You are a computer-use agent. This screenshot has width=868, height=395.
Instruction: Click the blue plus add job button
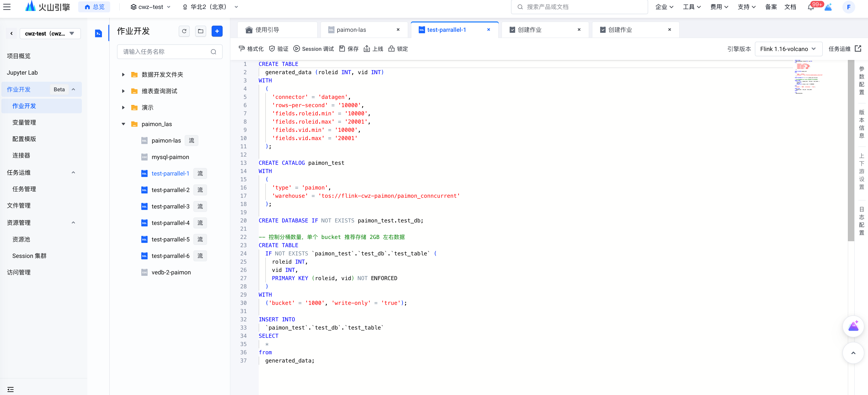(x=217, y=31)
